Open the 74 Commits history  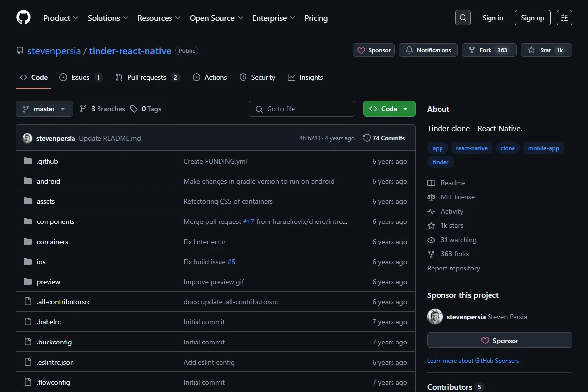pyautogui.click(x=384, y=138)
